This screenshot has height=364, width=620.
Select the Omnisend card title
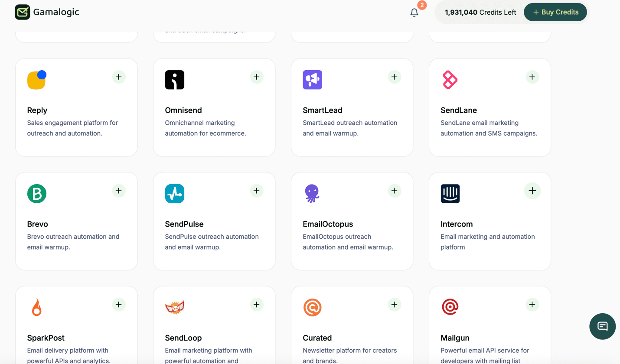coord(183,110)
